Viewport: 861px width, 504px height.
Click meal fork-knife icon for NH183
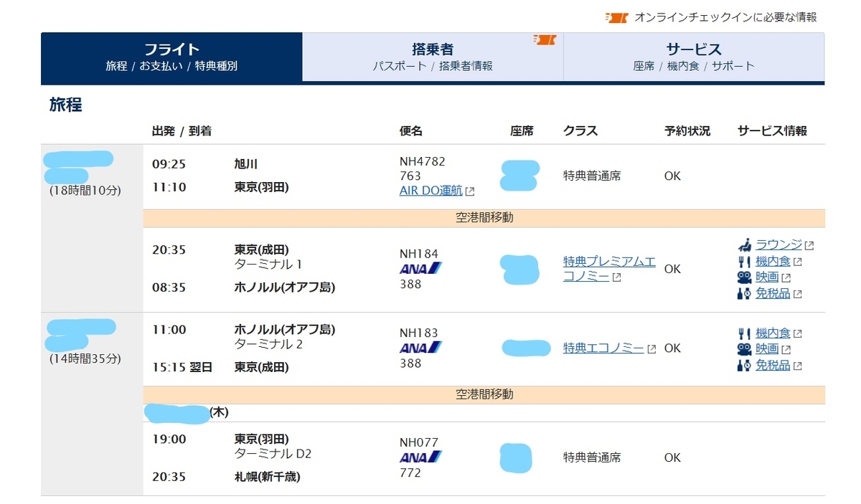(x=744, y=333)
